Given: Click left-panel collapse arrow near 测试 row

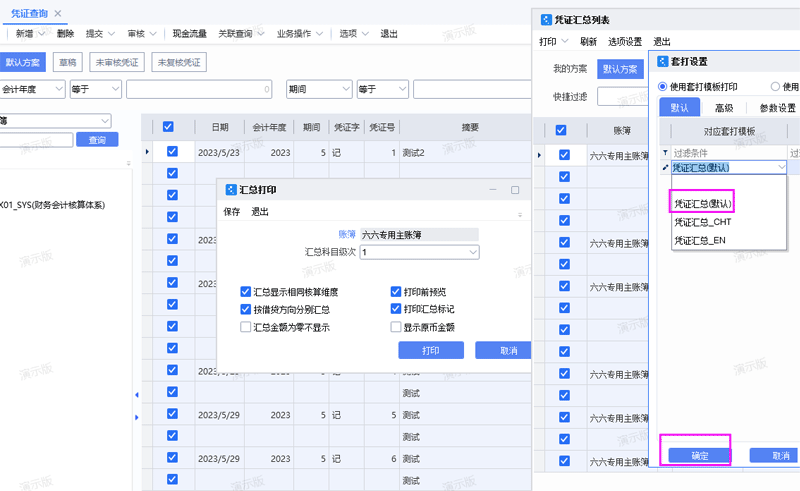Looking at the screenshot, I should (137, 395).
